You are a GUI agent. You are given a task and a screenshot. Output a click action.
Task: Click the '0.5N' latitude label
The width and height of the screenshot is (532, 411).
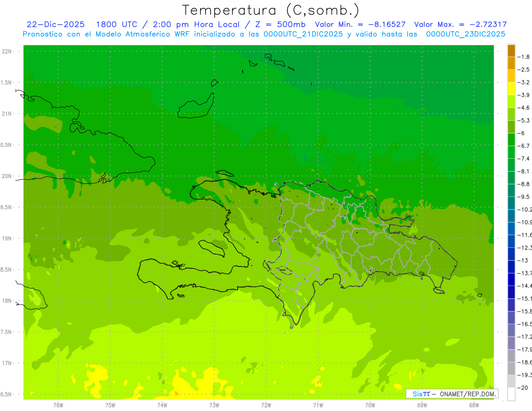coord(6,145)
